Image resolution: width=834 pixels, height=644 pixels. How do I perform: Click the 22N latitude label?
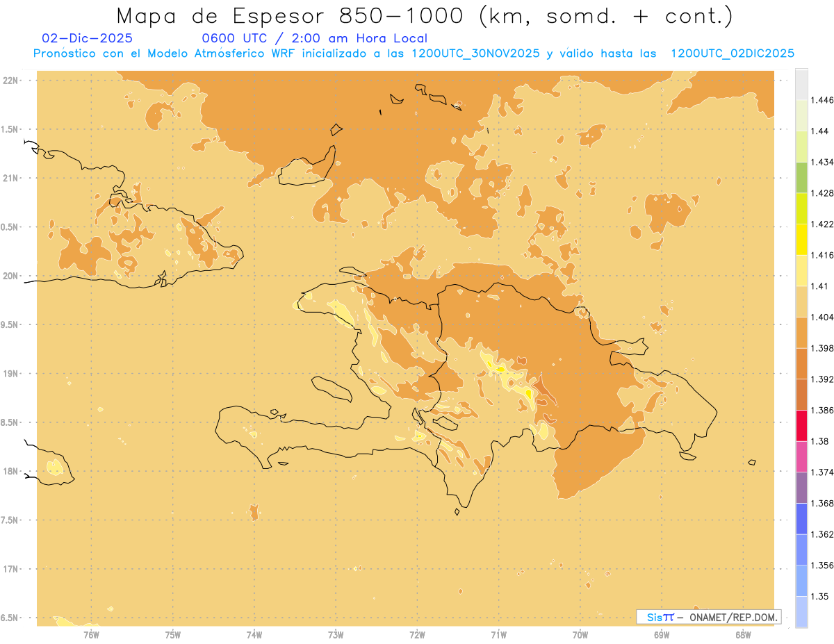pos(10,81)
